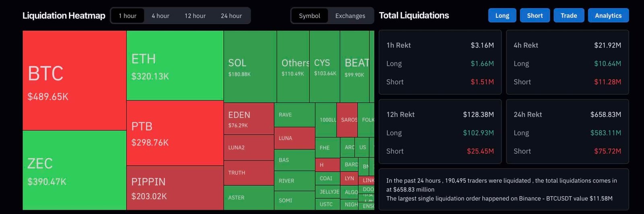Click the Others $110.49K tile
The image size is (644, 214).
(293, 66)
